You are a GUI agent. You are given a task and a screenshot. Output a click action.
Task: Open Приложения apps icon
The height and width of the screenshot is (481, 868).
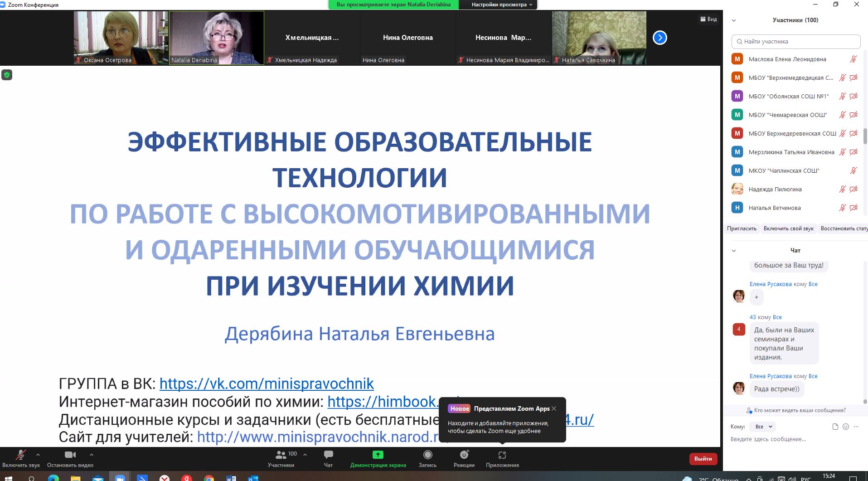click(502, 455)
